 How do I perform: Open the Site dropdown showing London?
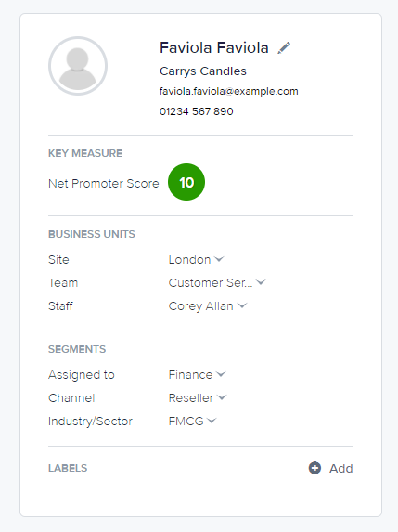click(x=196, y=260)
